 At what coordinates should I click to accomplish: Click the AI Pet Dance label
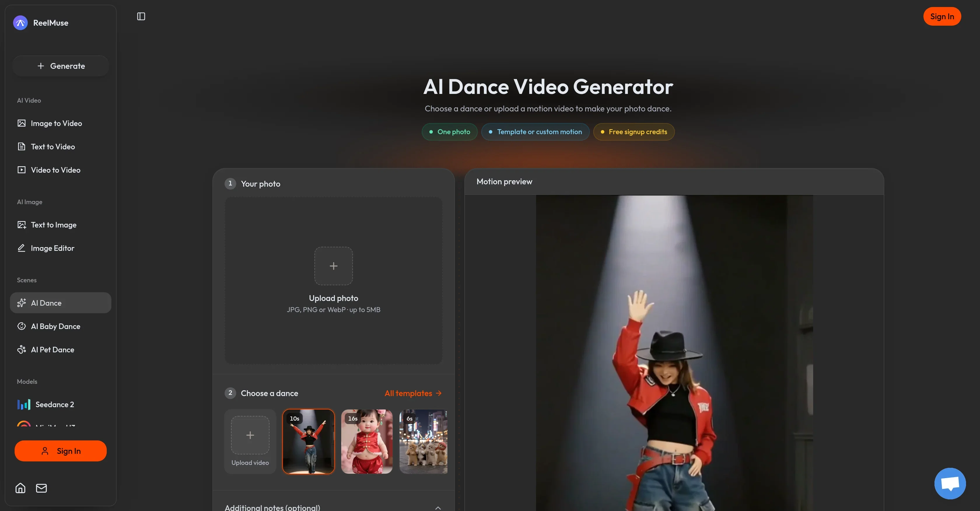52,349
